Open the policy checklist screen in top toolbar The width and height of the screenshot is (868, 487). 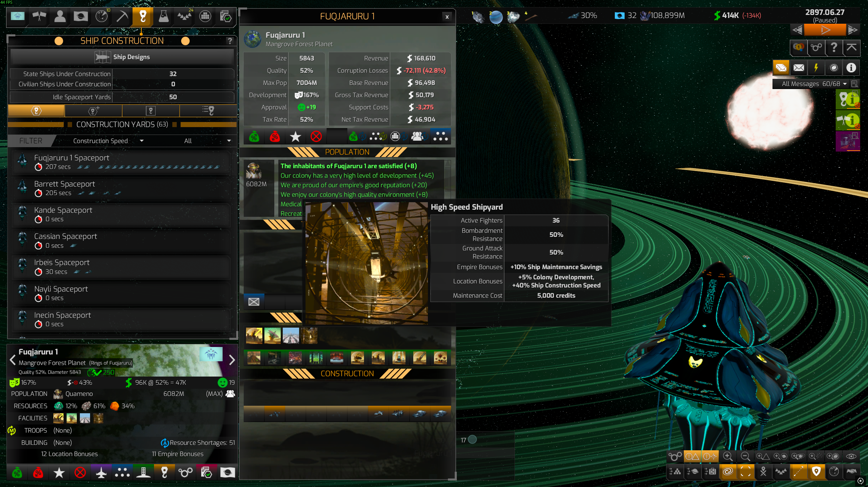pos(226,16)
